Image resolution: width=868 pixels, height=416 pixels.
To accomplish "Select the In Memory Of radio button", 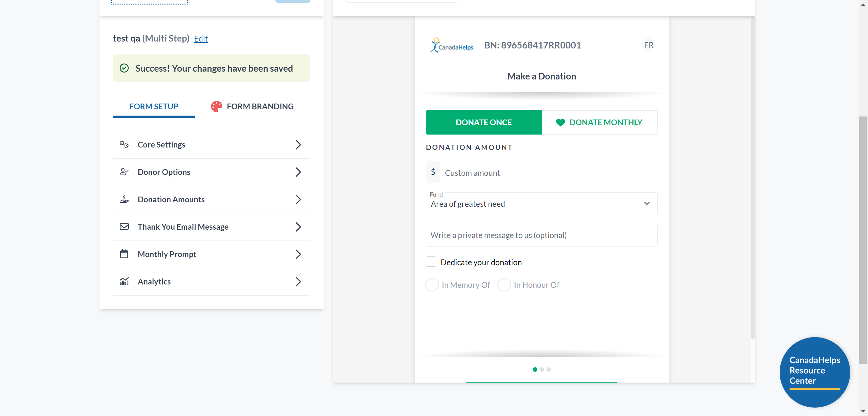I will point(432,285).
